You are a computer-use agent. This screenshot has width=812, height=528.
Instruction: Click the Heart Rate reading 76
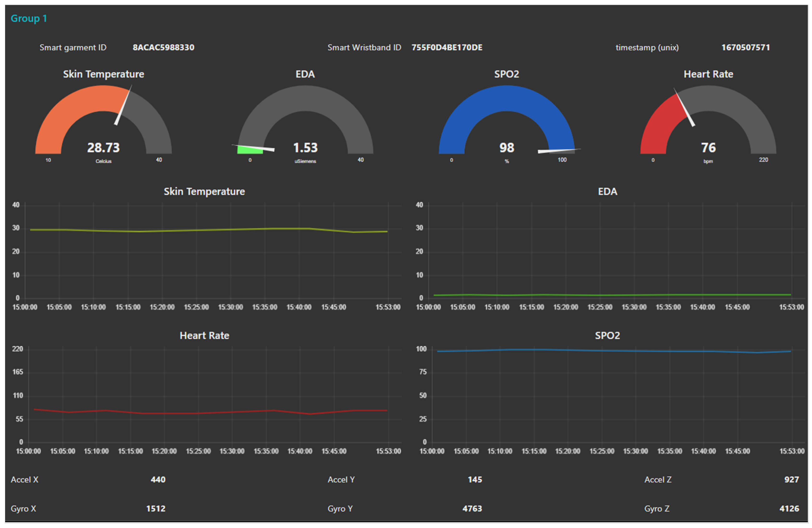click(708, 148)
